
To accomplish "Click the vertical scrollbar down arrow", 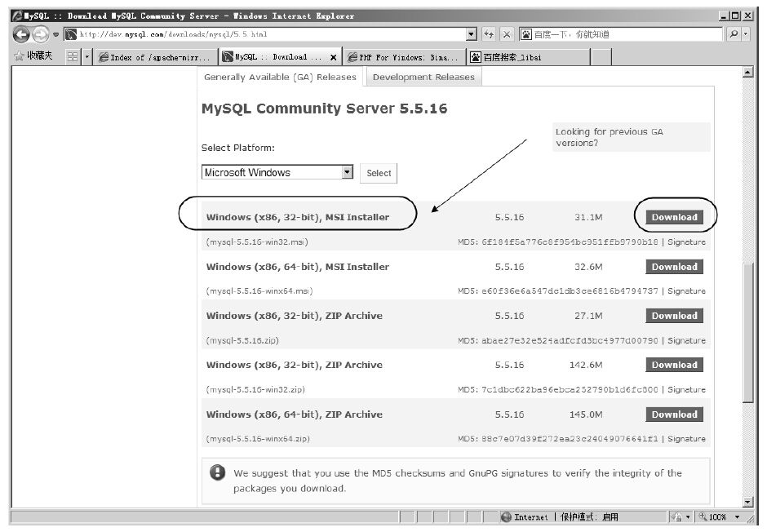I will (x=747, y=502).
